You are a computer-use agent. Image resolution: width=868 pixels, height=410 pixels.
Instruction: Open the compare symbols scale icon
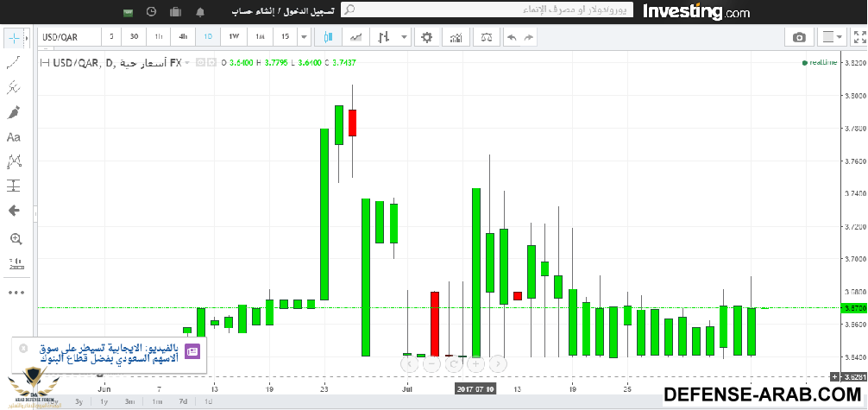[487, 37]
